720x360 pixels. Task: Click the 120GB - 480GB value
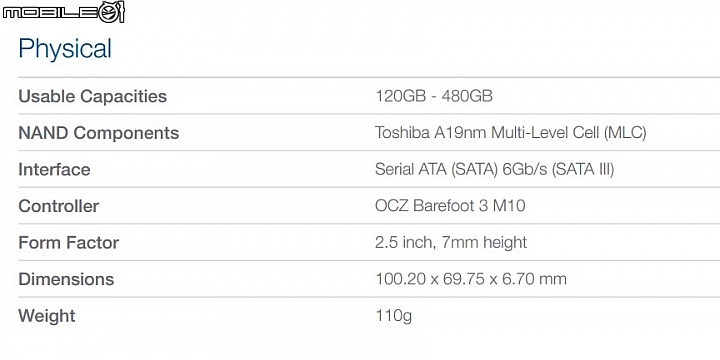434,96
